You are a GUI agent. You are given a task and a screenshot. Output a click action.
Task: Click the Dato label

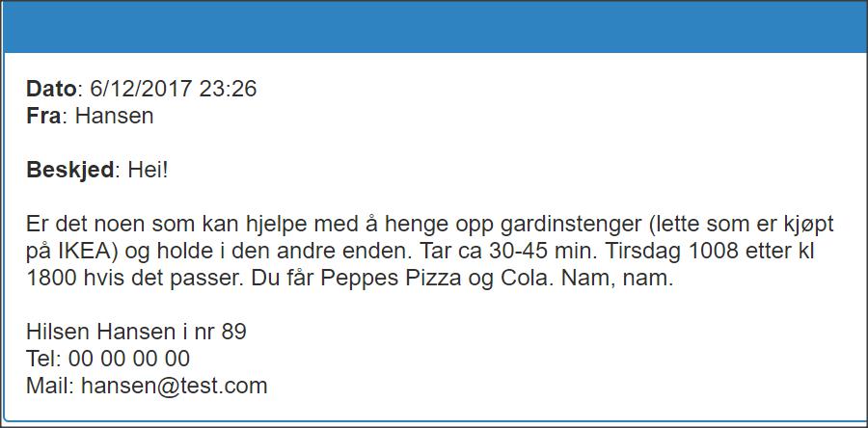click(51, 89)
